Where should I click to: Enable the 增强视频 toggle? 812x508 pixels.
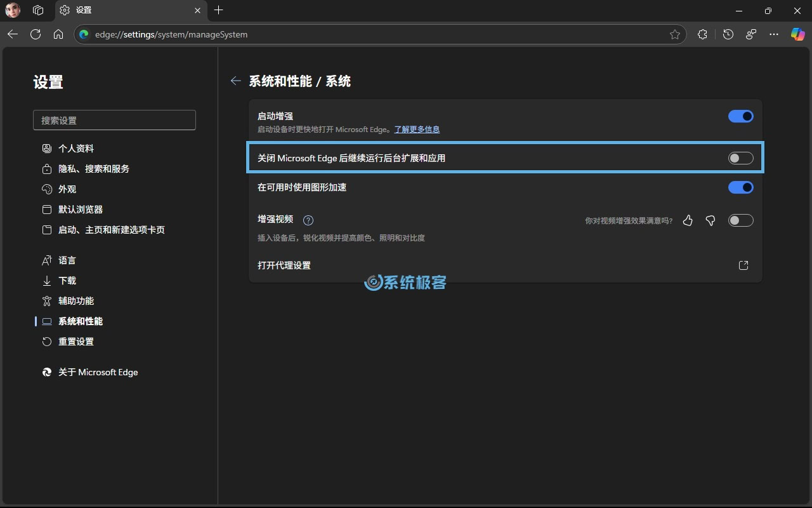740,220
